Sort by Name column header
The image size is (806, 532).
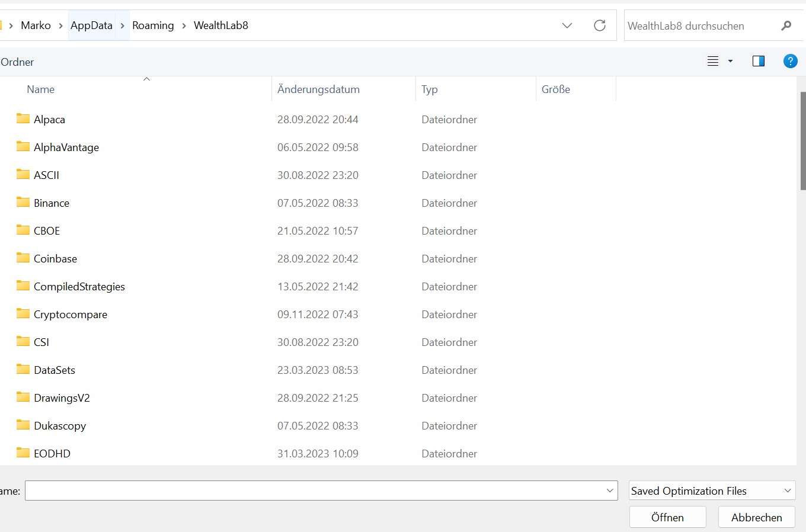tap(41, 89)
